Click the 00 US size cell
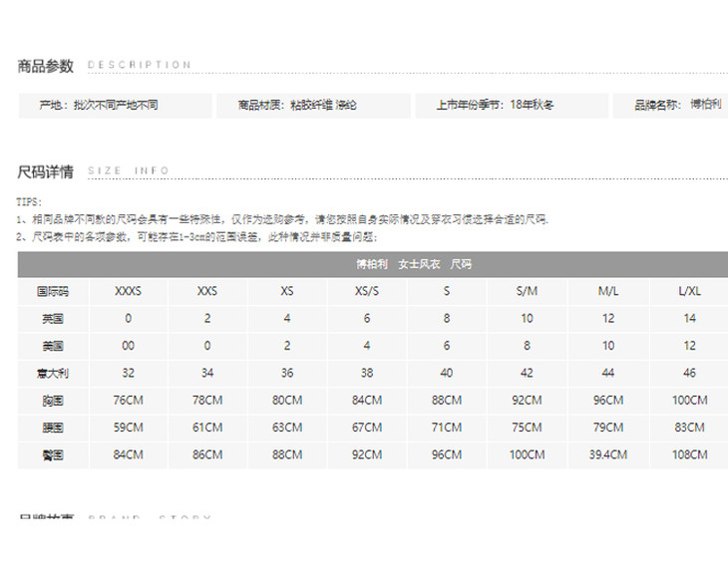This screenshot has width=728, height=577. (x=129, y=346)
